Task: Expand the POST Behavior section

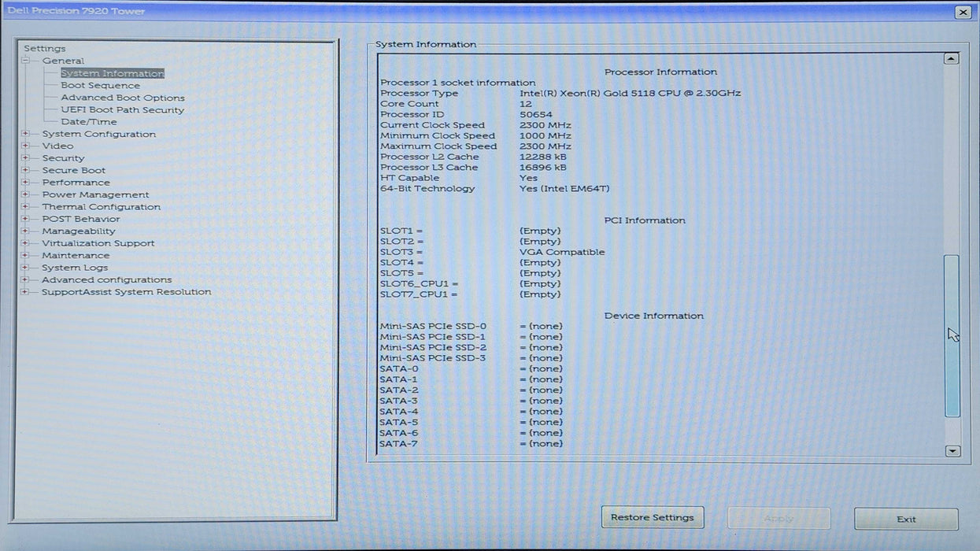Action: click(26, 219)
